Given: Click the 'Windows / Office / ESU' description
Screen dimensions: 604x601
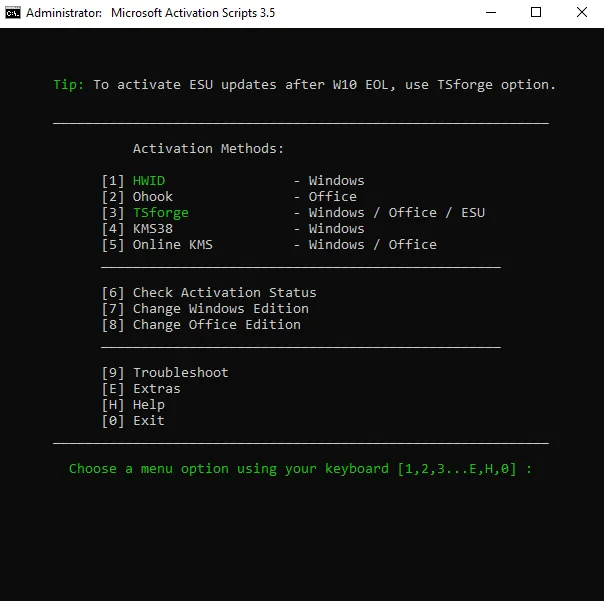Looking at the screenshot, I should (x=397, y=213).
